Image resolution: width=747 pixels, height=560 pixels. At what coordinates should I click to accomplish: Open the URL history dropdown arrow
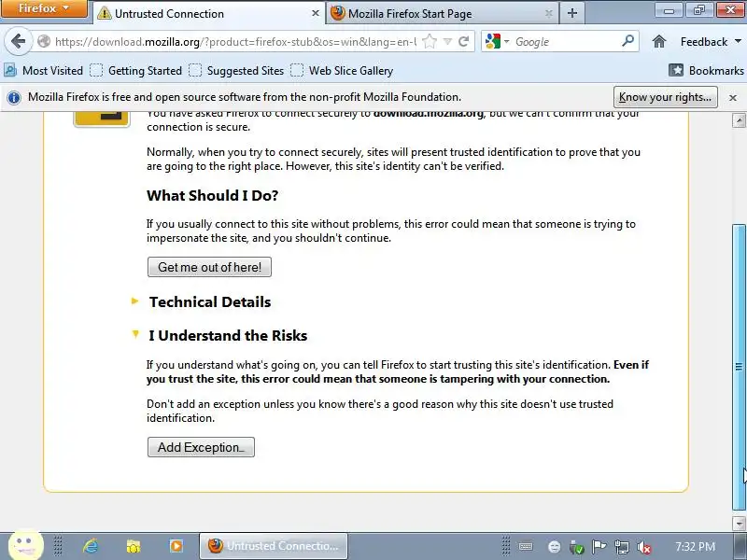coord(447,42)
